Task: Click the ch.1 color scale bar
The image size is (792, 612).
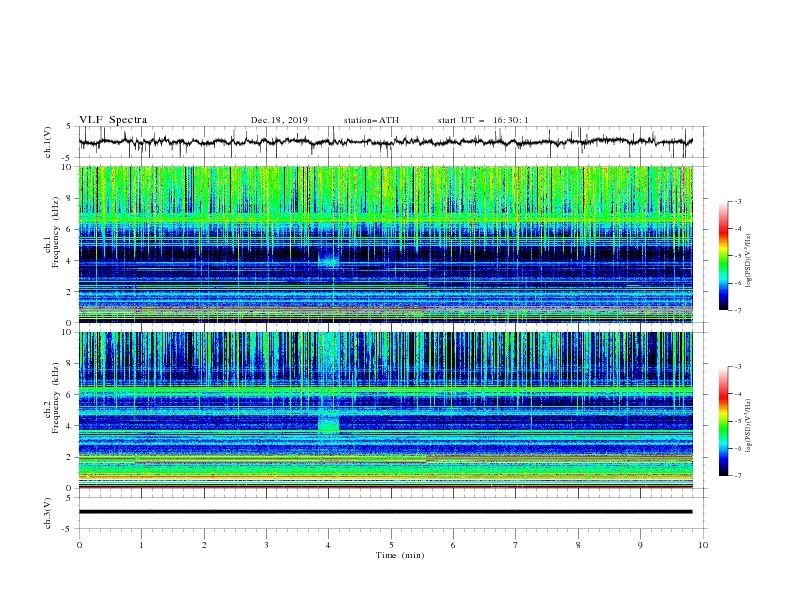Action: click(x=723, y=256)
